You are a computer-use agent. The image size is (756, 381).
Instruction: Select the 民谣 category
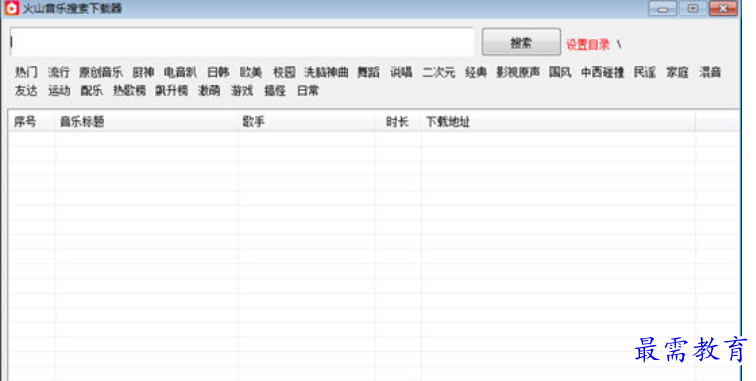coord(645,72)
